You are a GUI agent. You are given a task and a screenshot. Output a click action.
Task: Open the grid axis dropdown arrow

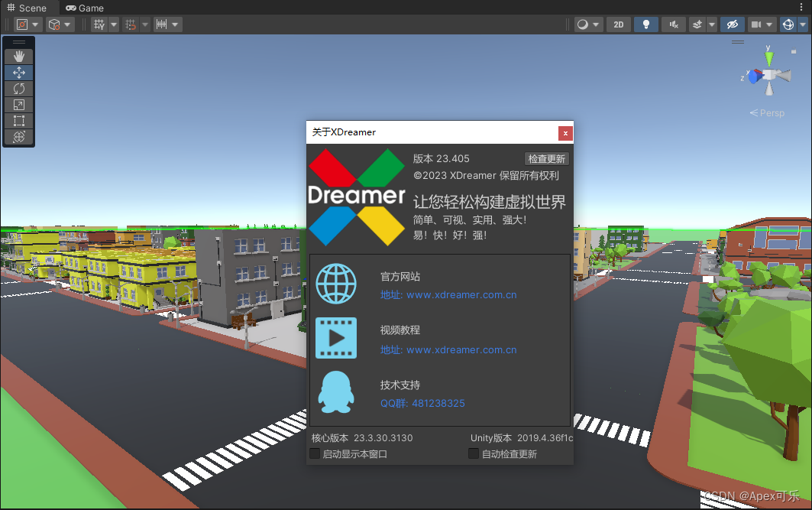coord(114,24)
